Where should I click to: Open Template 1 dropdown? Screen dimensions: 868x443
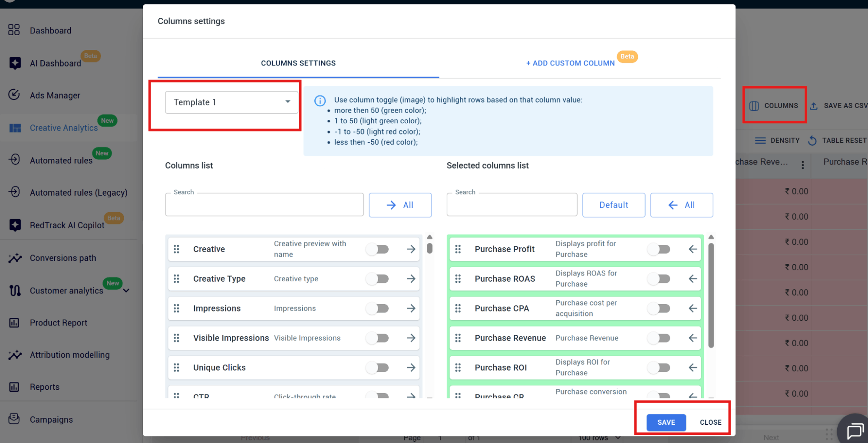231,102
